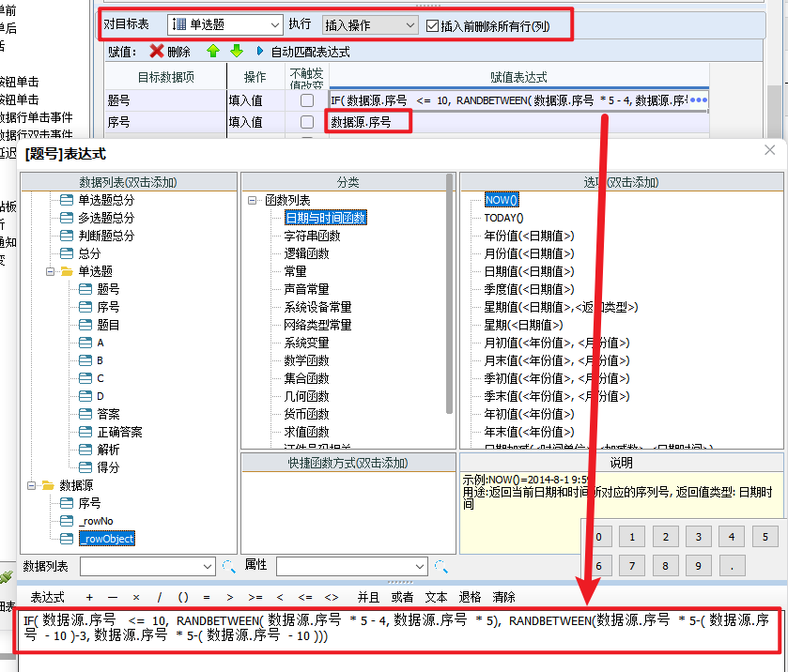Viewport: 788px width, 672px height.
Task: Click the decimal point keypad button
Action: coord(732,566)
